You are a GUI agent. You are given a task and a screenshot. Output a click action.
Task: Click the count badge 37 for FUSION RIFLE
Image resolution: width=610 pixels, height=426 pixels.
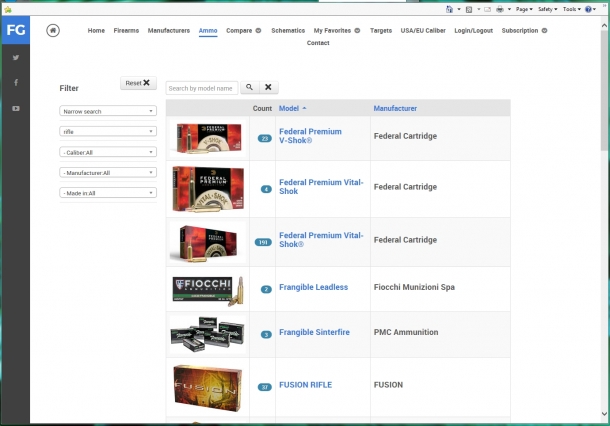[x=265, y=387]
